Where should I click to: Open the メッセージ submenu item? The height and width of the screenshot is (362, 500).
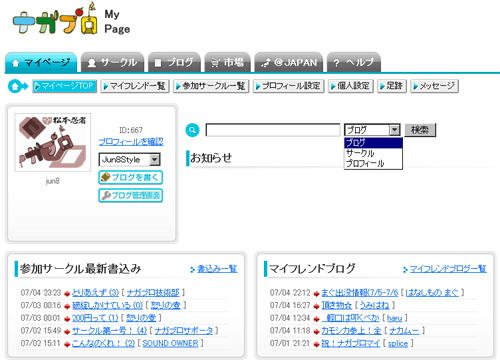point(434,86)
